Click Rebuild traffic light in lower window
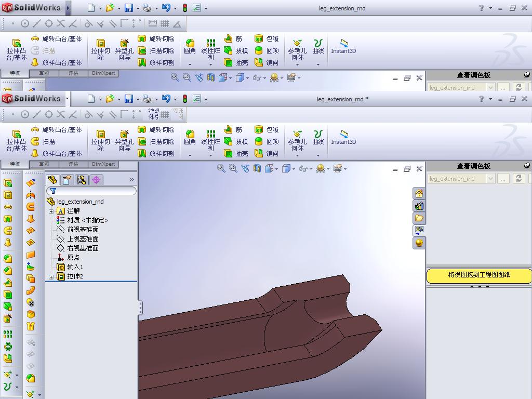The height and width of the screenshot is (399, 532). click(x=185, y=99)
